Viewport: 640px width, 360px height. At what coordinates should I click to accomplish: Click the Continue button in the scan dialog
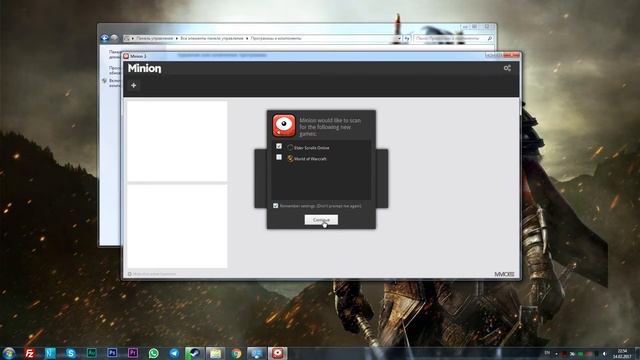click(321, 220)
